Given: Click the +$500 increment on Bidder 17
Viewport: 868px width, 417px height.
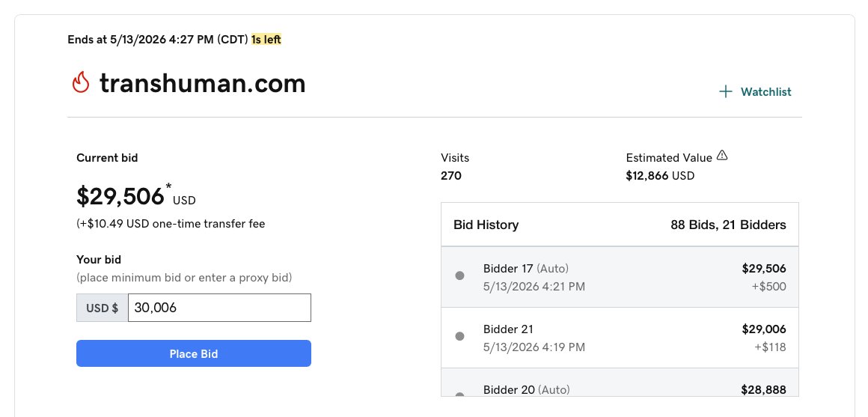Looking at the screenshot, I should tap(769, 287).
